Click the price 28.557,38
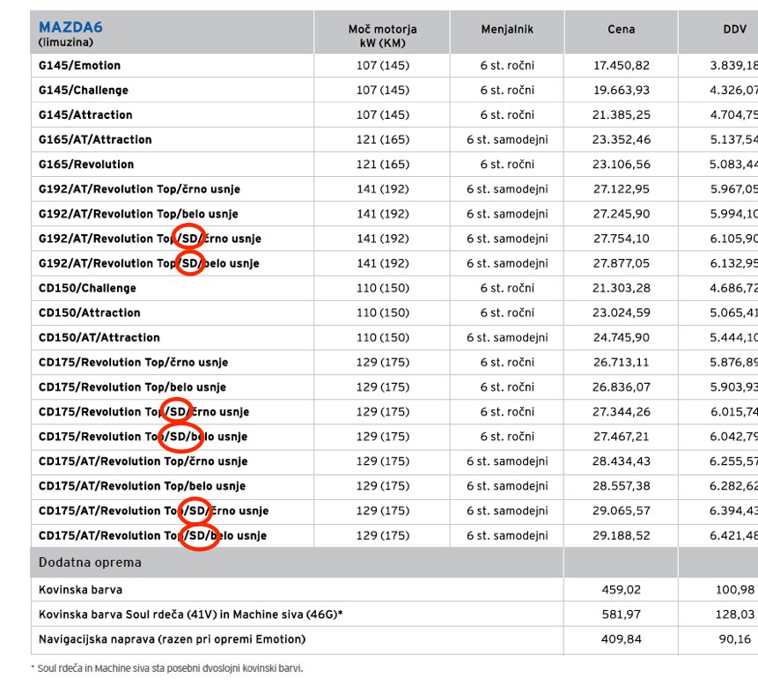Viewport: 758px width, 700px height. pyautogui.click(x=622, y=486)
